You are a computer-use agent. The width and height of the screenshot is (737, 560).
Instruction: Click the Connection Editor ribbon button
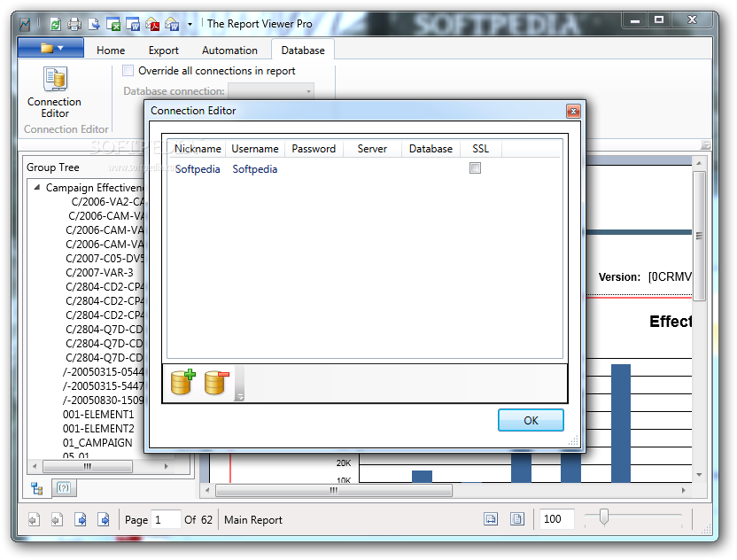pyautogui.click(x=55, y=92)
